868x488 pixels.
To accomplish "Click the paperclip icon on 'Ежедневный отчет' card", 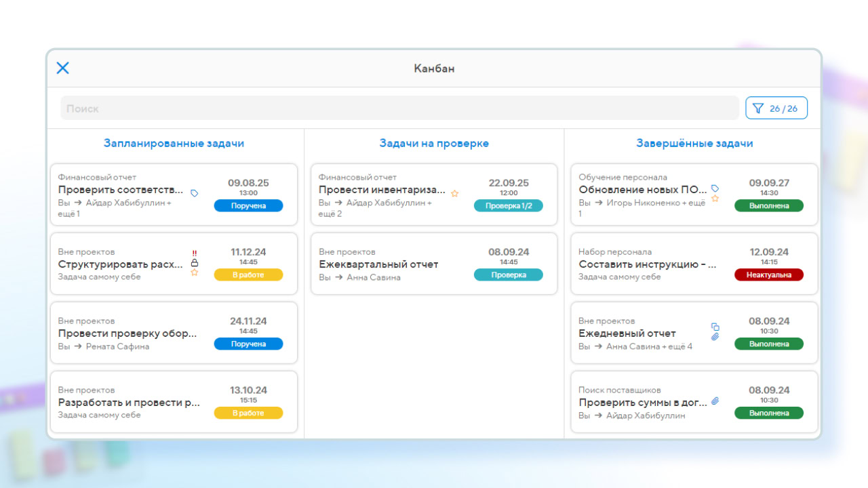I will 715,337.
